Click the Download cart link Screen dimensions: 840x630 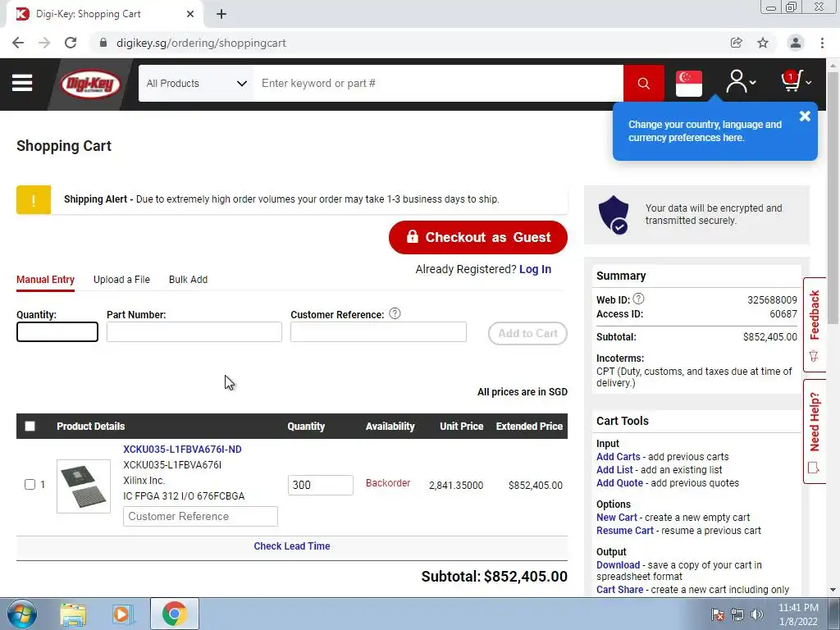(618, 564)
